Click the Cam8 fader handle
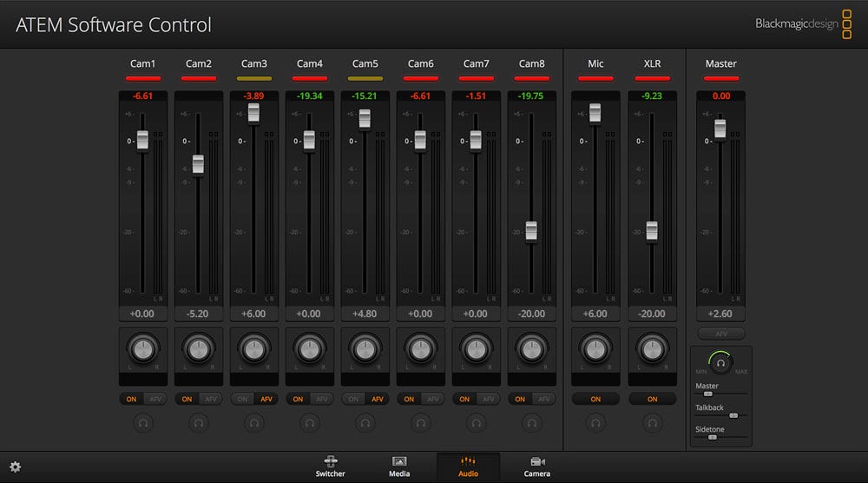868x483 pixels. 531,231
